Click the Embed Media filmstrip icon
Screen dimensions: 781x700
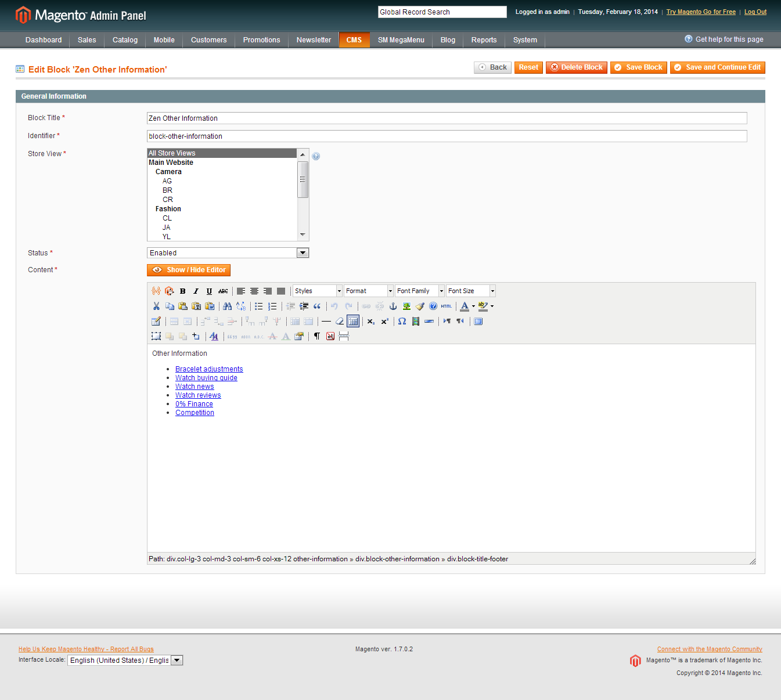(415, 321)
